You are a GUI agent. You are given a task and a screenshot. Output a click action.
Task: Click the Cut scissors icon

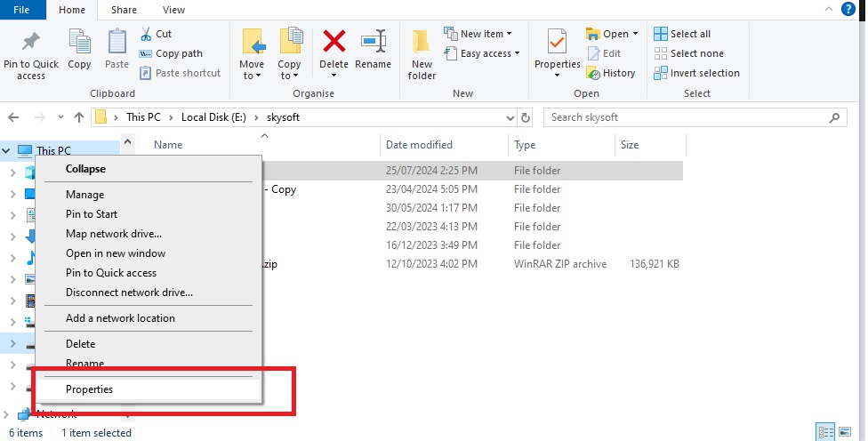(147, 34)
